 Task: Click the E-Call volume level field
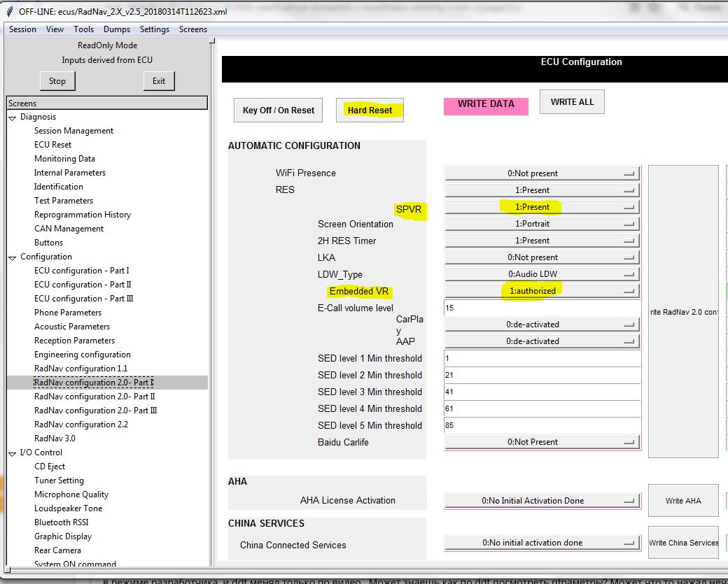coord(542,308)
